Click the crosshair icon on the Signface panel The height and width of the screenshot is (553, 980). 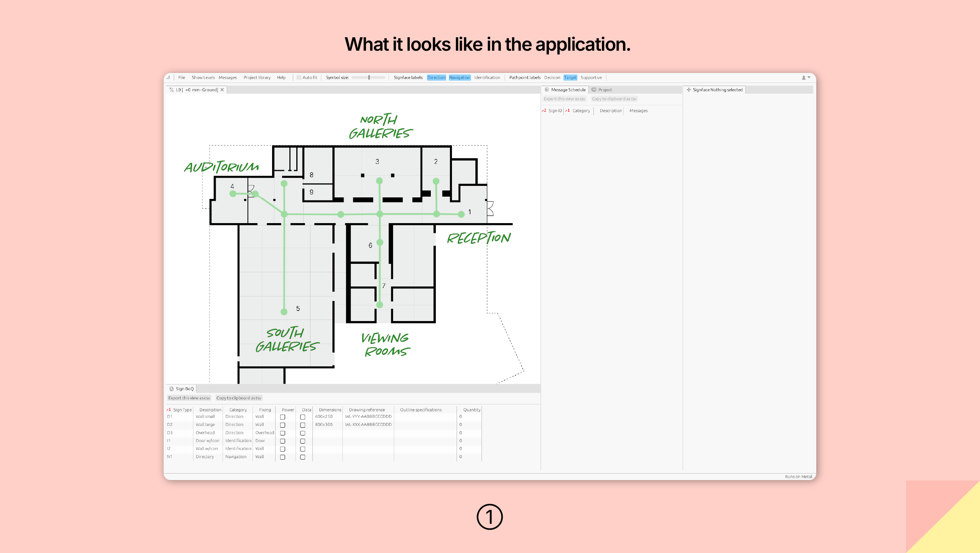click(x=689, y=89)
